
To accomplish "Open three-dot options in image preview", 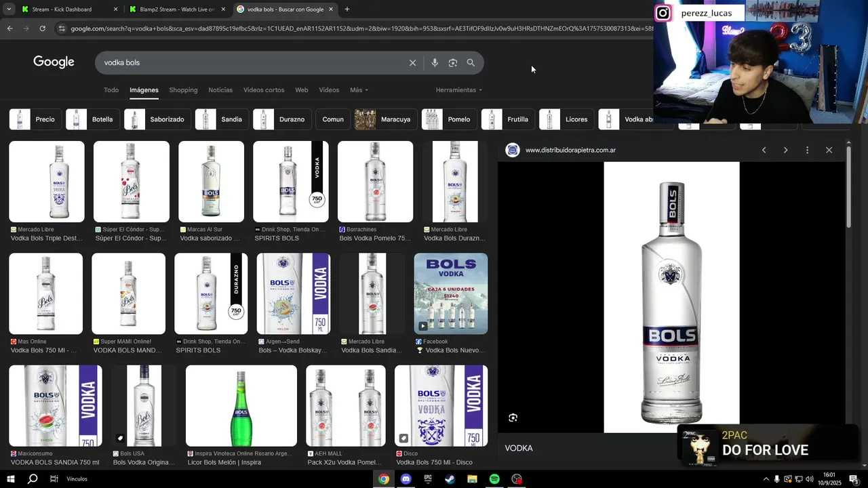I will click(x=807, y=150).
